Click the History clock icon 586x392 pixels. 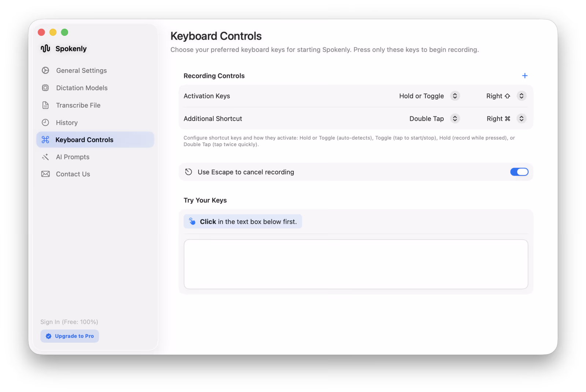pos(45,122)
